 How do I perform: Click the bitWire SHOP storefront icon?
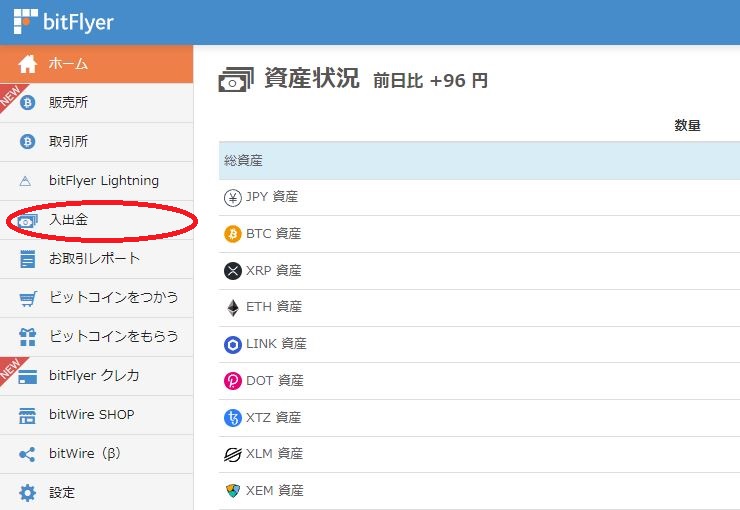pos(27,416)
